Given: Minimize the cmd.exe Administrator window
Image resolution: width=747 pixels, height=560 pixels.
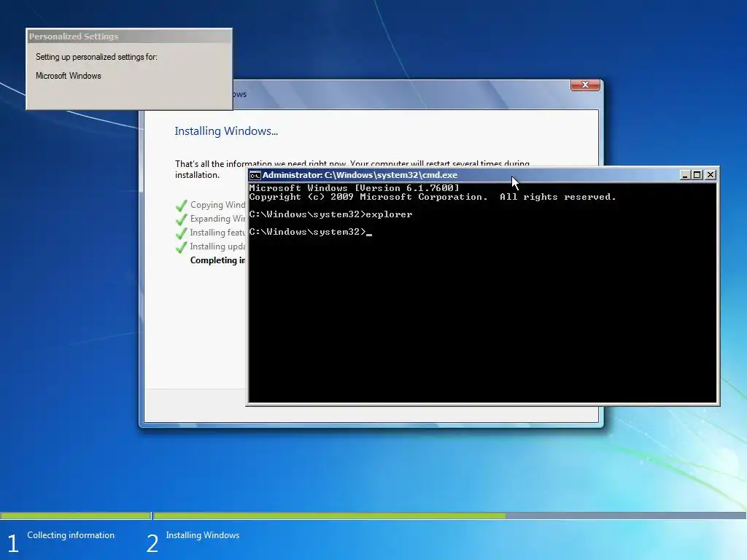Looking at the screenshot, I should coord(685,175).
